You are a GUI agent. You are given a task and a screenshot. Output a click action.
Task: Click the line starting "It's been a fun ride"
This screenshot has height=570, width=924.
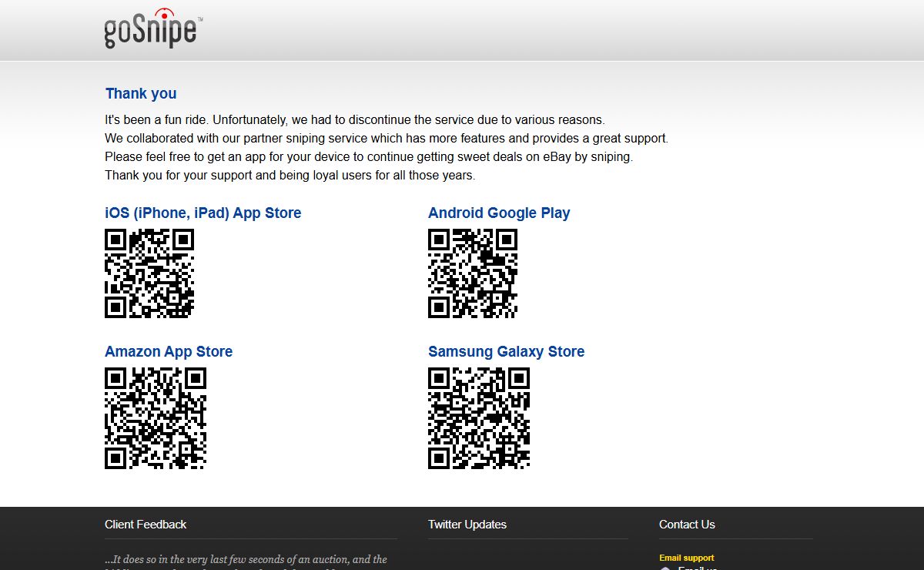click(x=355, y=120)
